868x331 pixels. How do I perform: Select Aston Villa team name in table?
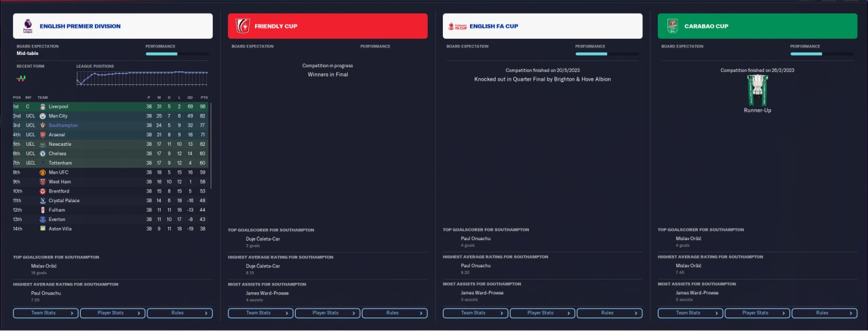tap(60, 229)
